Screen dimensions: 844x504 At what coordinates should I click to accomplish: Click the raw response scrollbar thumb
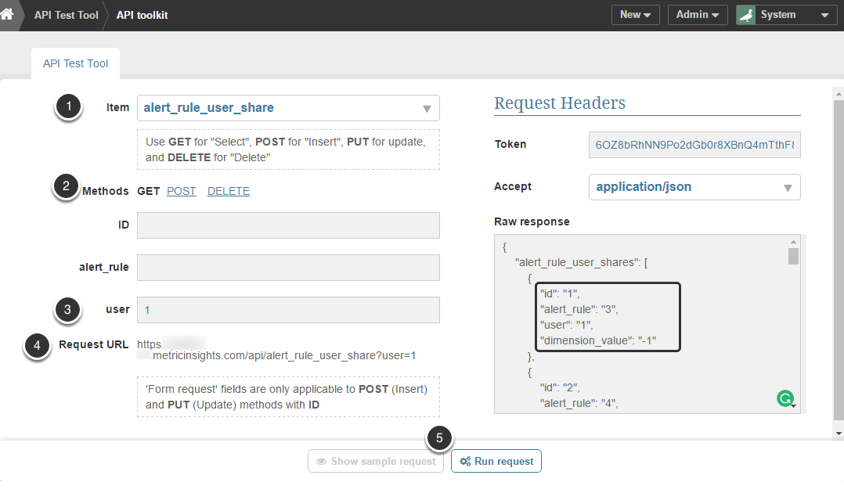[x=793, y=257]
